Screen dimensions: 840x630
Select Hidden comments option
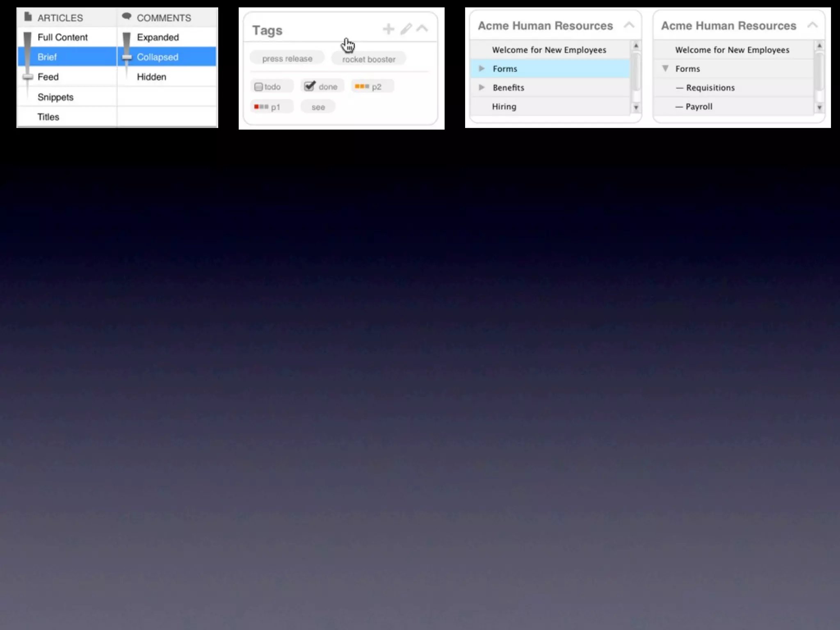pyautogui.click(x=151, y=77)
